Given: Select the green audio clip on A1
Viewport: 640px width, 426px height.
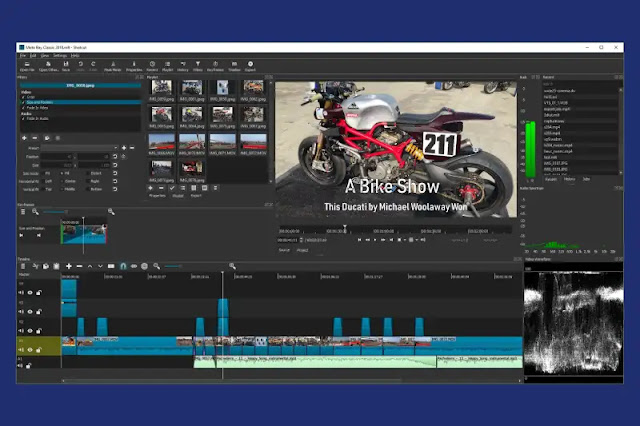Looking at the screenshot, I should tap(315, 362).
